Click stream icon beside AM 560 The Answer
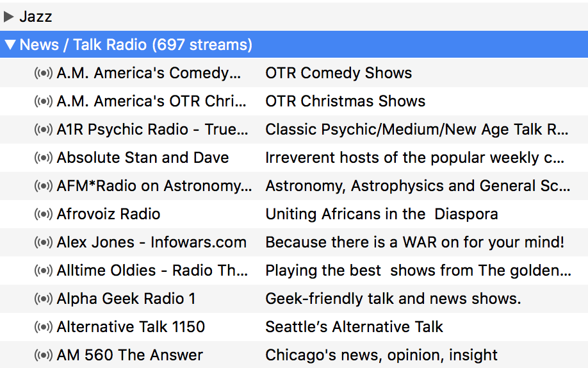The width and height of the screenshot is (588, 368). coord(44,355)
